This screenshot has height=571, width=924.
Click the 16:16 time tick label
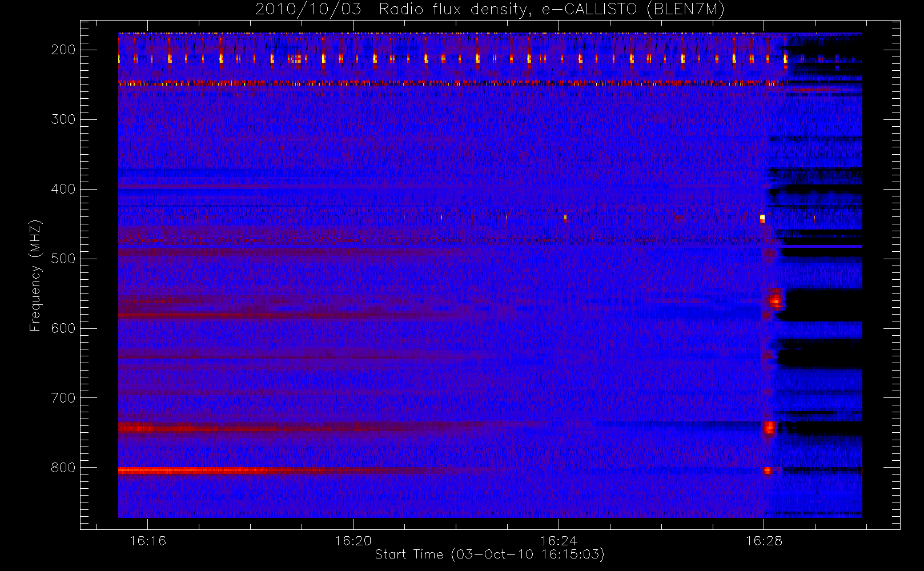tap(148, 541)
